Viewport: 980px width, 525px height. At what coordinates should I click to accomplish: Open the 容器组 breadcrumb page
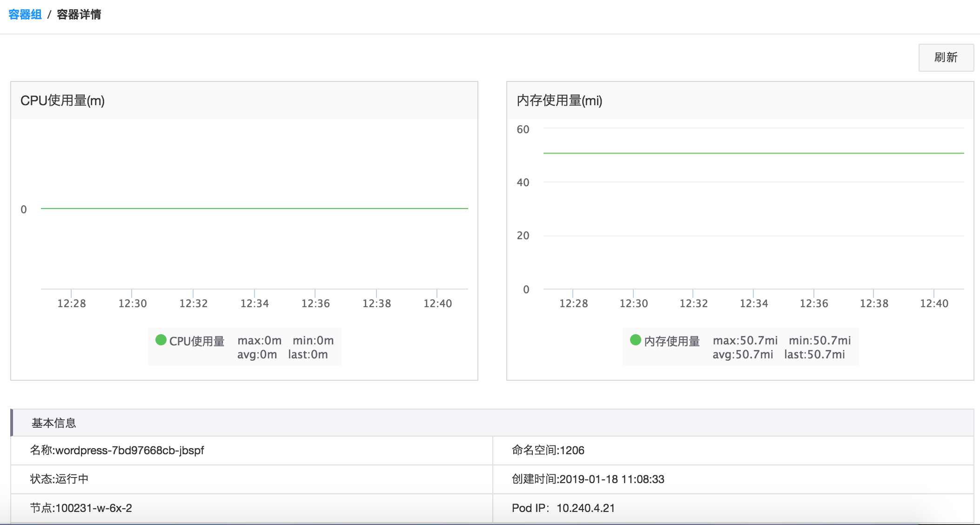pos(25,14)
